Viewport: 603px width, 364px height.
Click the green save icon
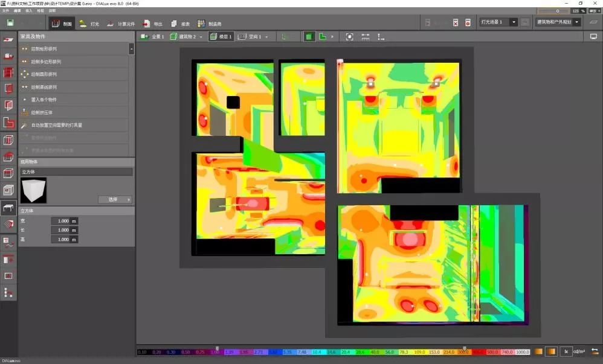click(10, 23)
